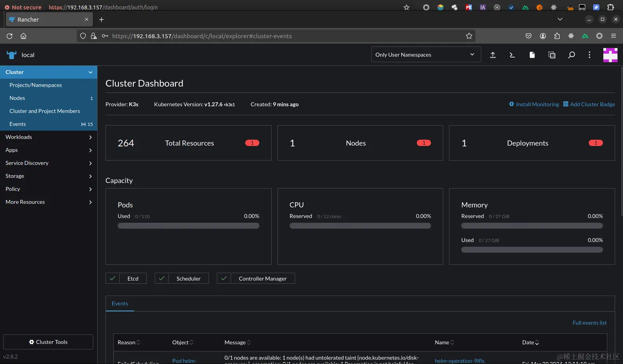The image size is (623, 364).
Task: Click the CPU Reserved capacity bar
Action: pos(360,226)
